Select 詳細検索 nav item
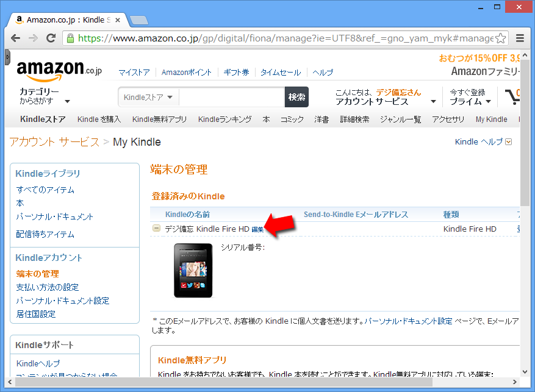Image resolution: width=535 pixels, height=392 pixels. [354, 119]
